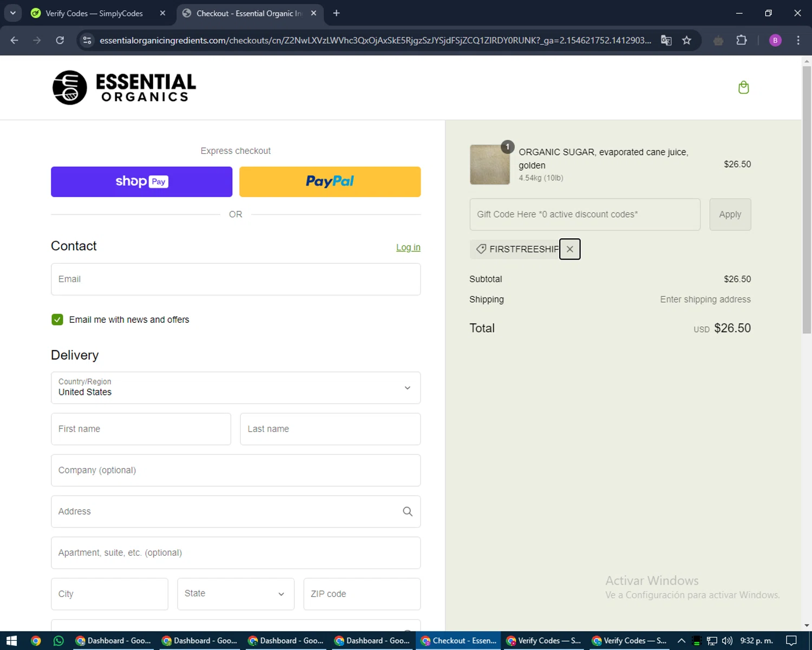Viewport: 812px width, 650px height.
Task: Pay with Shop Pay express button
Action: (142, 181)
